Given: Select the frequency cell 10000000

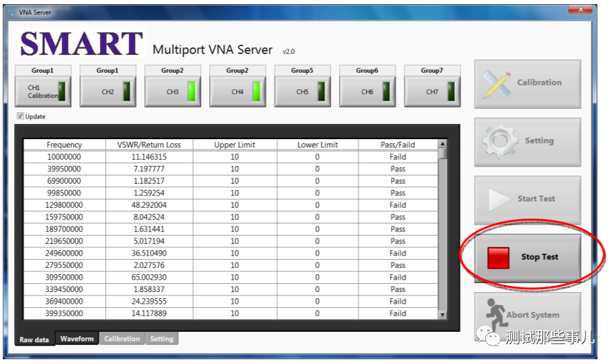Looking at the screenshot, I should pyautogui.click(x=65, y=157).
